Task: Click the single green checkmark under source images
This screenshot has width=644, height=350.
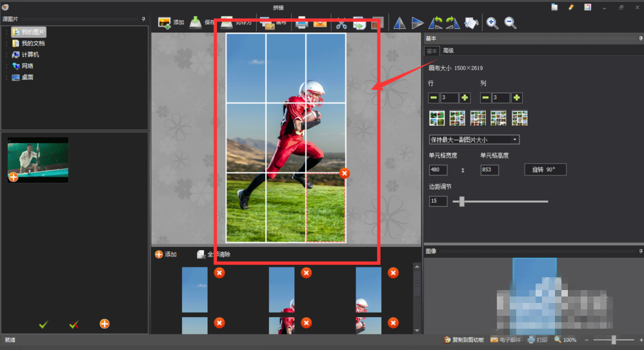Action: (43, 324)
